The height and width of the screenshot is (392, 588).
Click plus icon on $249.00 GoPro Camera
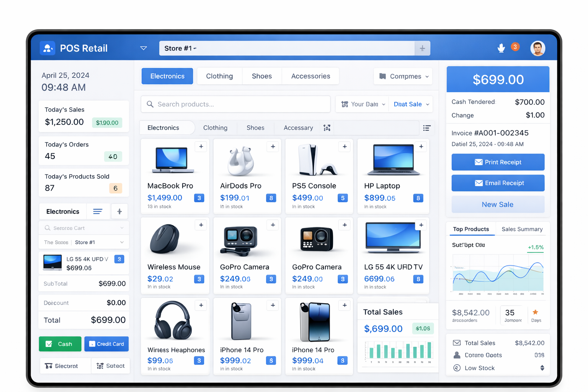tap(345, 225)
